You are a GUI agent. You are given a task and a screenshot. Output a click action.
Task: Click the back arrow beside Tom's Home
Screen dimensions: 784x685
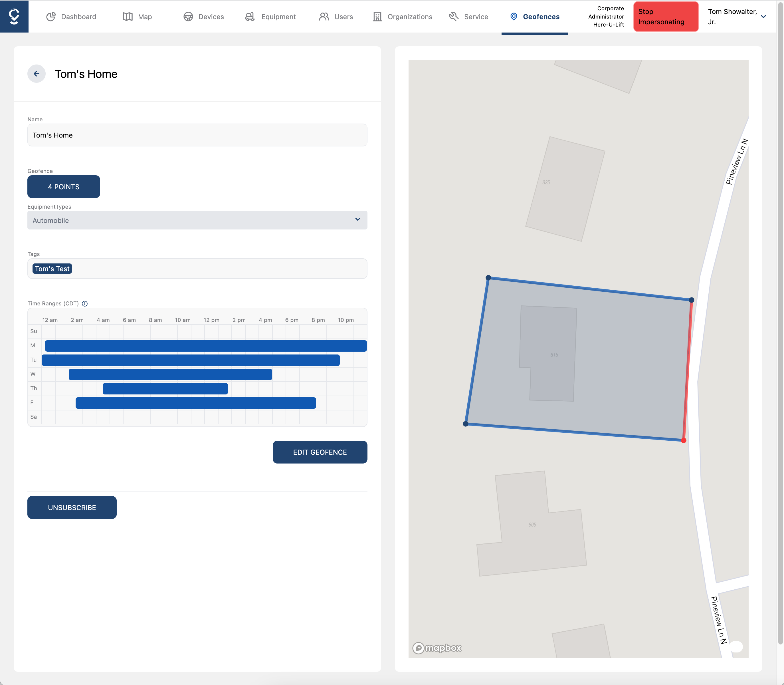pos(36,74)
